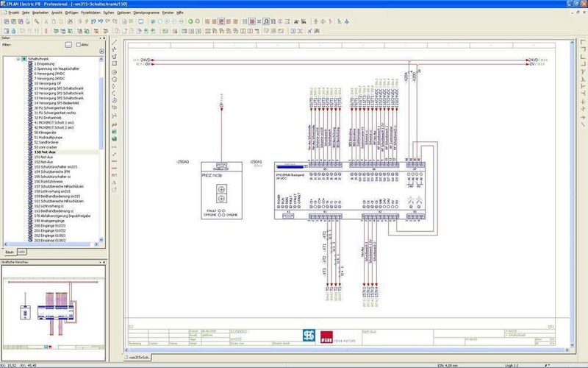This screenshot has height=368, width=588.
Task: Collapse the Schaltschrank tree node
Action: pyautogui.click(x=18, y=59)
